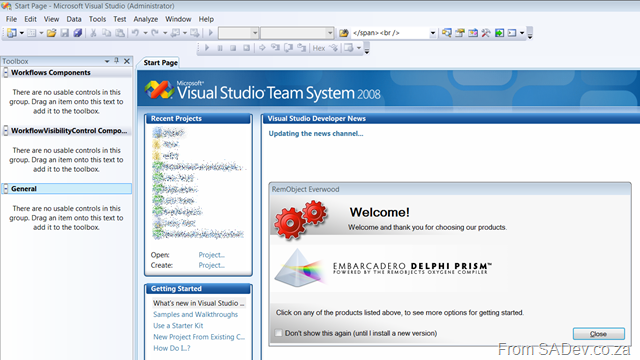Screen dimensions: 640x360
Task: Click the Delphi Prism product banner
Action: (384, 268)
